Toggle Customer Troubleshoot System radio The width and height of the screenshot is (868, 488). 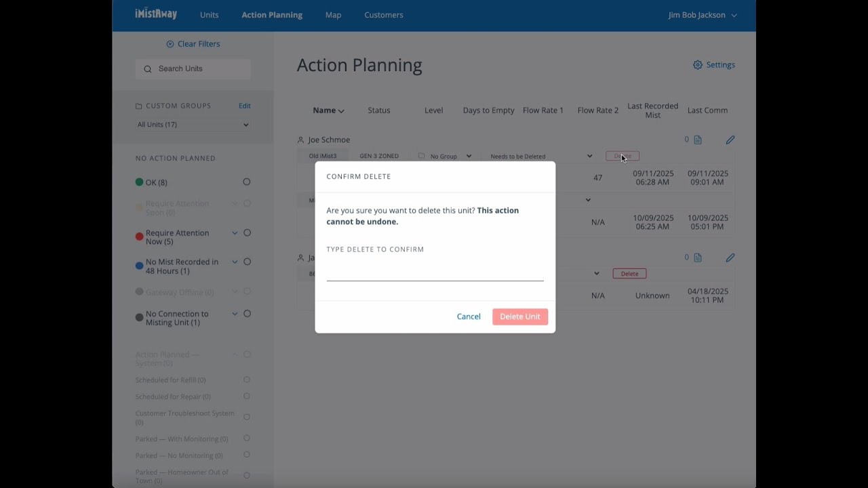pos(247,417)
